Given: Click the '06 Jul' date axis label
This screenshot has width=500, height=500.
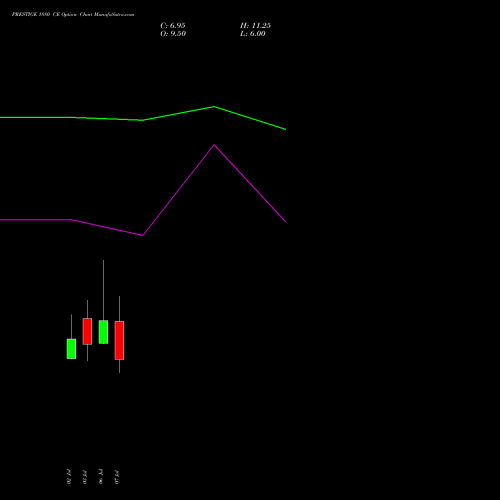Looking at the screenshot, I should 101,477.
